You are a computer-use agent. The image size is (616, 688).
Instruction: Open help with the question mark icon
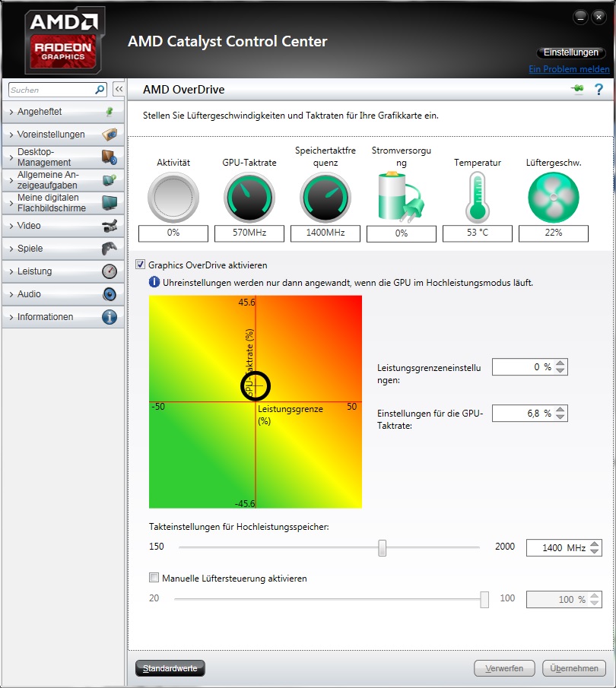(599, 90)
